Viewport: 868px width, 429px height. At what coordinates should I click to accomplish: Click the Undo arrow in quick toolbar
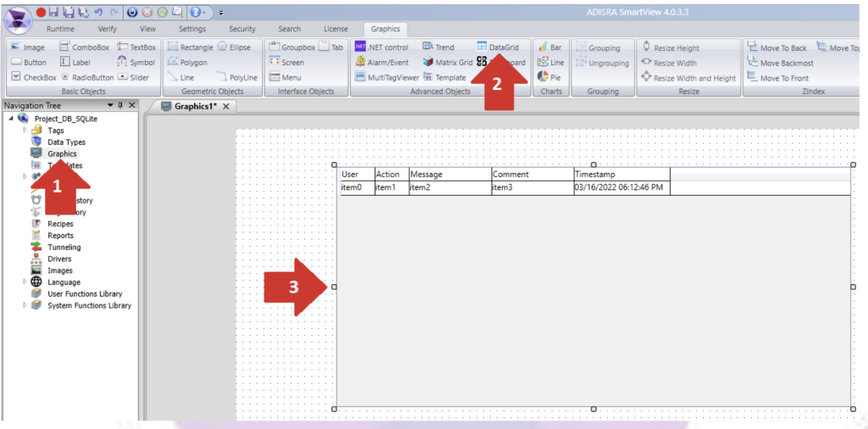point(98,12)
